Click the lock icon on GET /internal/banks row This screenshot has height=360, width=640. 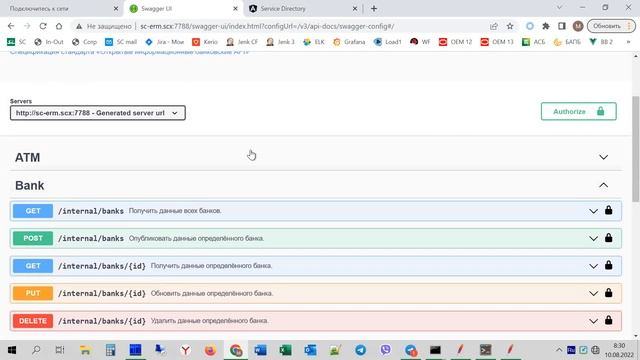[609, 210]
